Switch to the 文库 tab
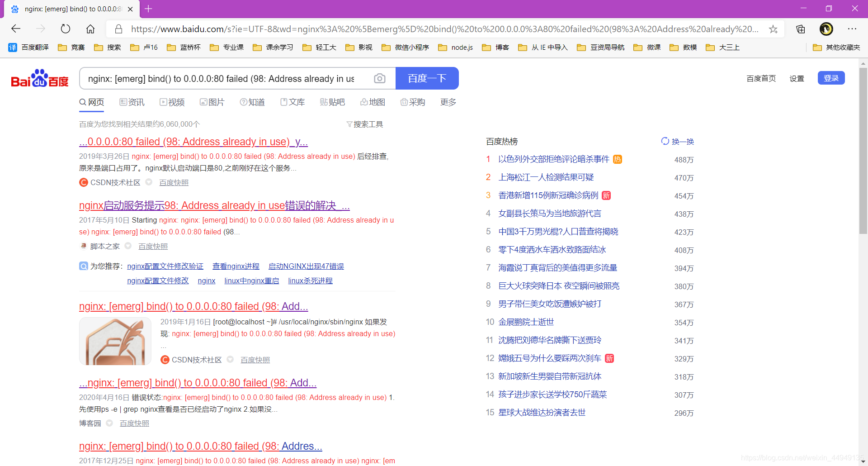Viewport: 868px width, 466px height. pyautogui.click(x=292, y=102)
